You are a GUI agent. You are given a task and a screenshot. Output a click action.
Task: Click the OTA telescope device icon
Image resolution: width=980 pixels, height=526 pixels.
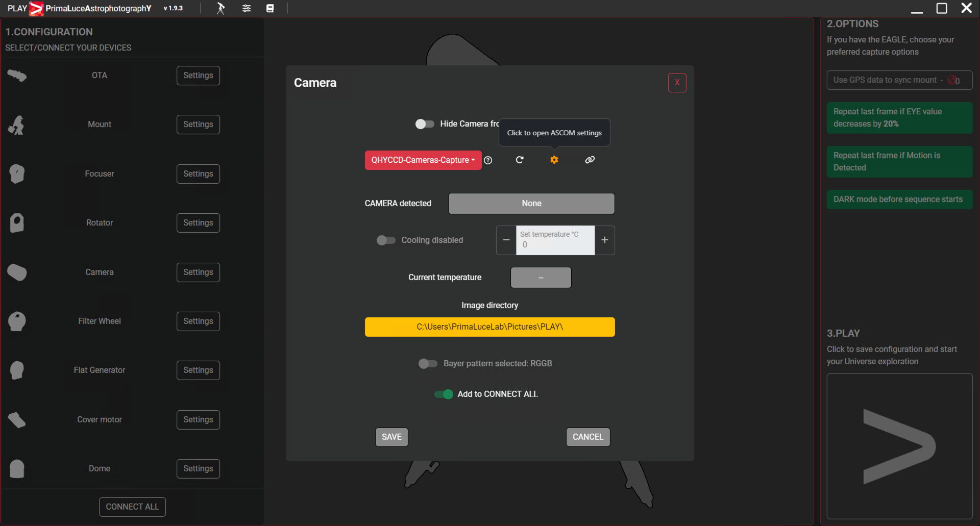click(17, 76)
